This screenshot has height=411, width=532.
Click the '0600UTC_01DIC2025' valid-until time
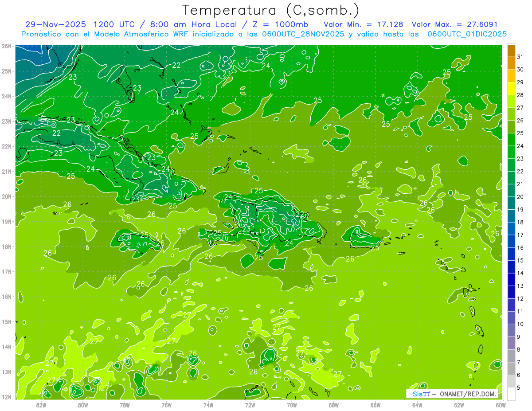[x=467, y=34]
